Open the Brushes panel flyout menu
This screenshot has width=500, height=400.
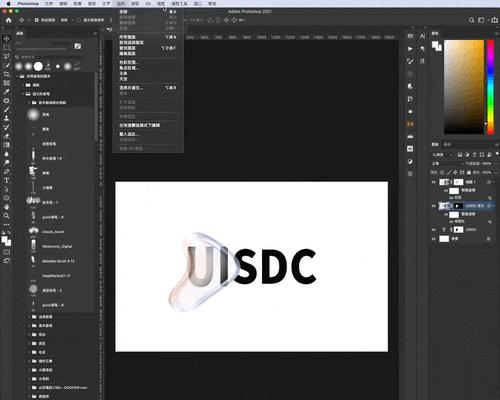(95, 34)
